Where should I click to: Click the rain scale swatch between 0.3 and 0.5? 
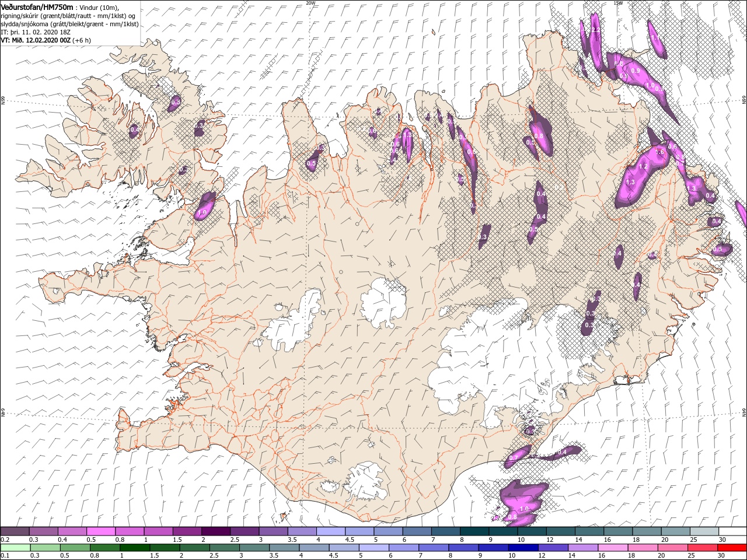pos(44,548)
